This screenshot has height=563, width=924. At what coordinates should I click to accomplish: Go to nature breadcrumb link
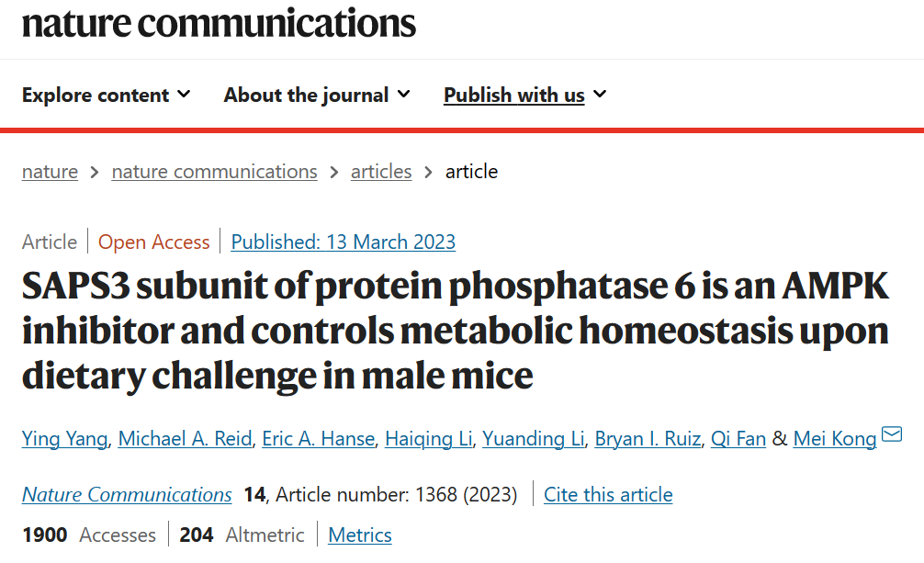[x=50, y=172]
